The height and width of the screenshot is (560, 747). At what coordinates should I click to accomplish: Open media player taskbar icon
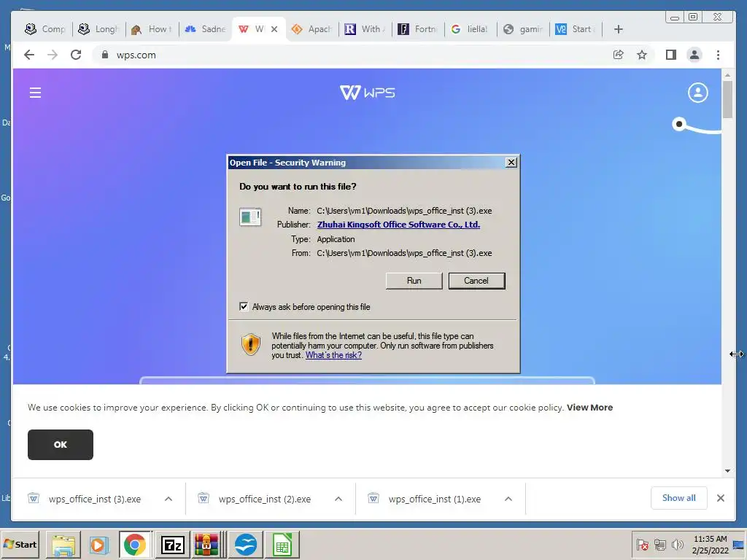click(98, 545)
